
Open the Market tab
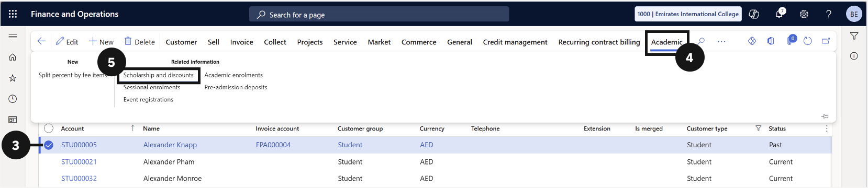pyautogui.click(x=379, y=42)
